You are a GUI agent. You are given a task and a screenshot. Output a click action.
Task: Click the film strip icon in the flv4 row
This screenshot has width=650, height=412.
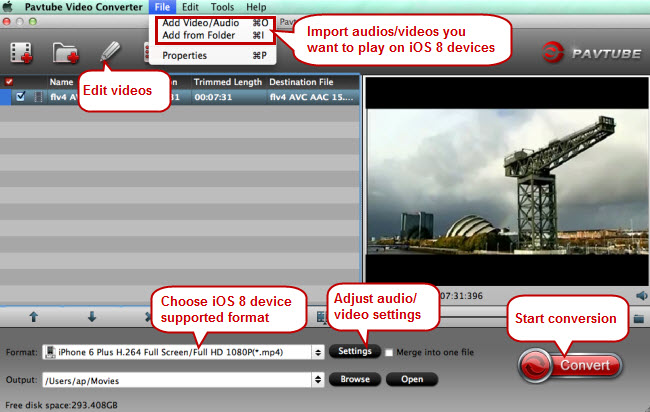pos(38,97)
